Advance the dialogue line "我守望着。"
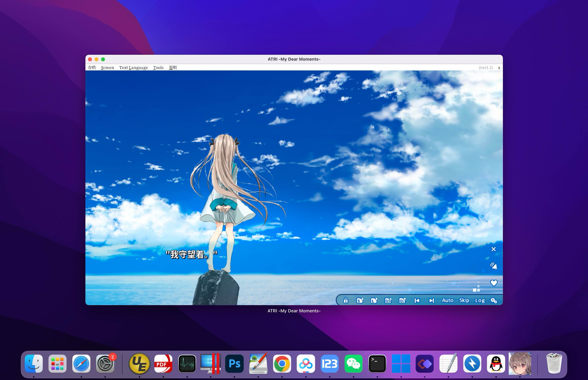The width and height of the screenshot is (588, 380). (191, 254)
